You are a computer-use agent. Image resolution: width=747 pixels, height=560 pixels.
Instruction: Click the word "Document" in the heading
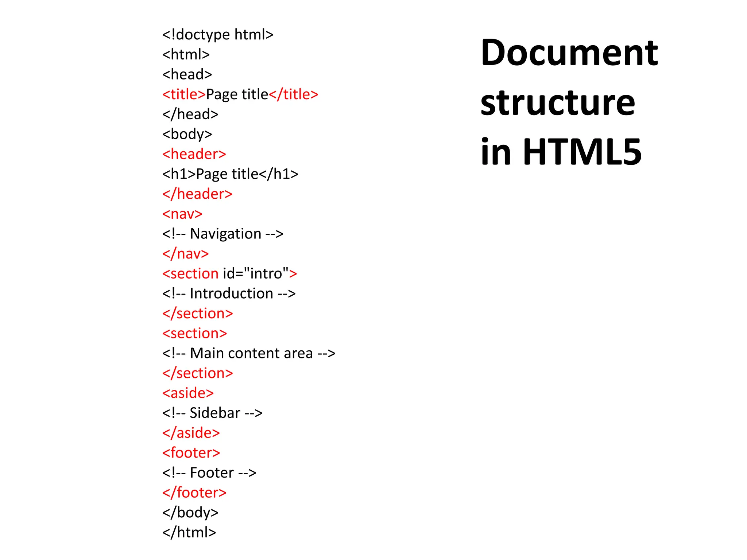coord(569,52)
